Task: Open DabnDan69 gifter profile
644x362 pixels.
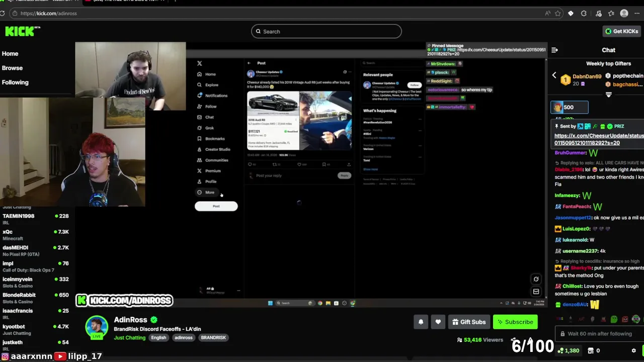Action: [587, 76]
